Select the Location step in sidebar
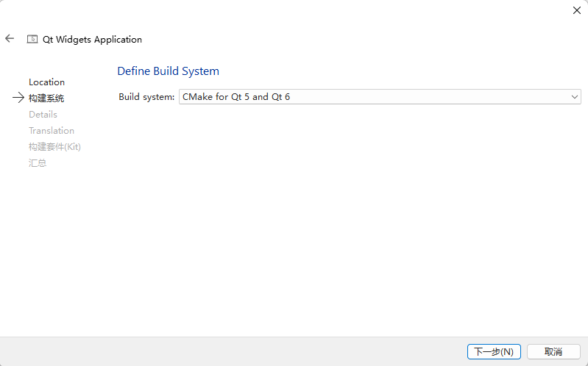Image resolution: width=588 pixels, height=366 pixels. [x=47, y=82]
